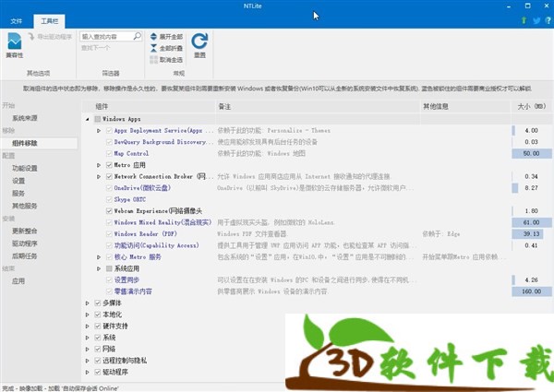Uncheck the 硬件支持 checkbox
The image size is (554, 392).
click(x=98, y=327)
